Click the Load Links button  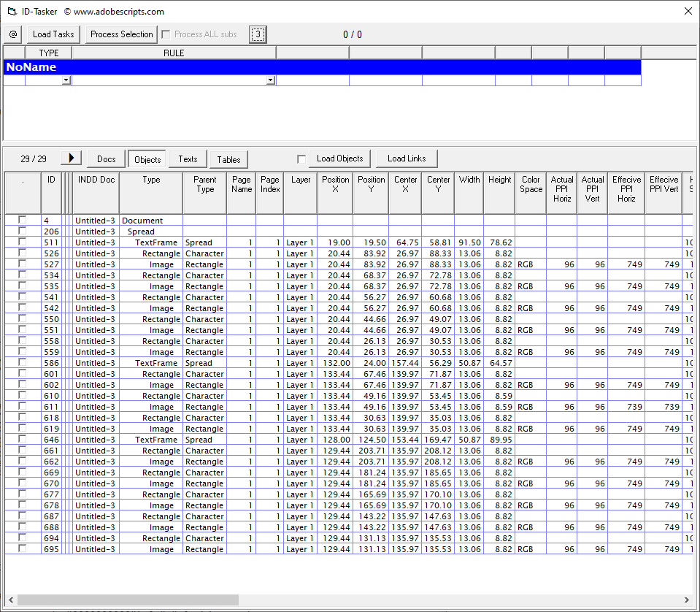[x=406, y=158]
